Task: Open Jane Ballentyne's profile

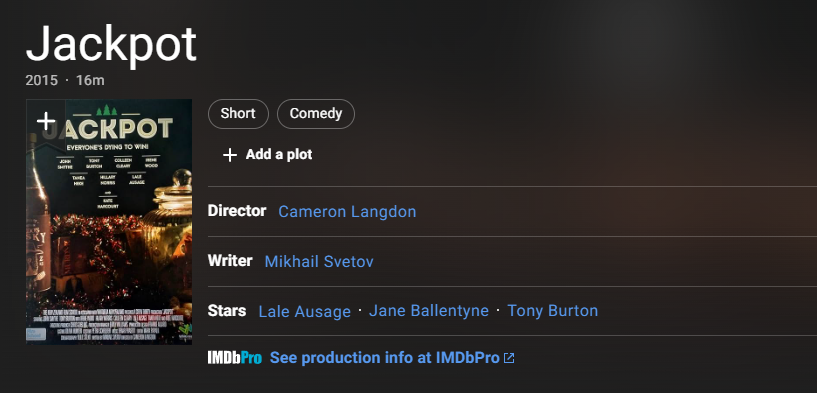Action: 429,311
